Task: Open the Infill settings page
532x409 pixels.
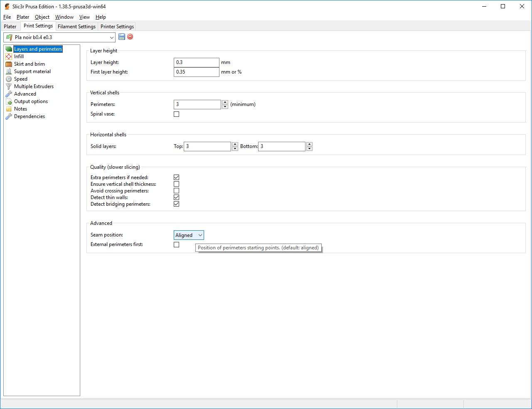Action: click(19, 57)
